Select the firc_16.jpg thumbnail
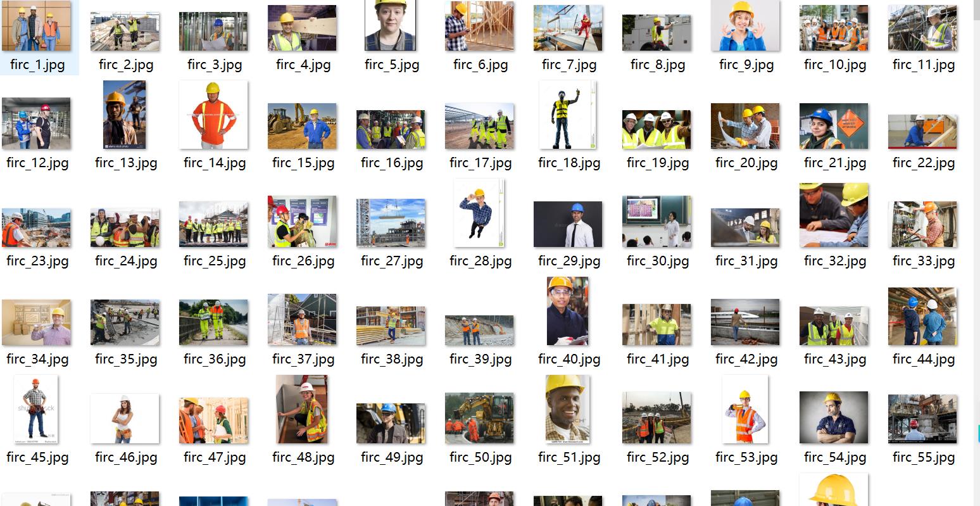The width and height of the screenshot is (980, 506). pos(391,130)
